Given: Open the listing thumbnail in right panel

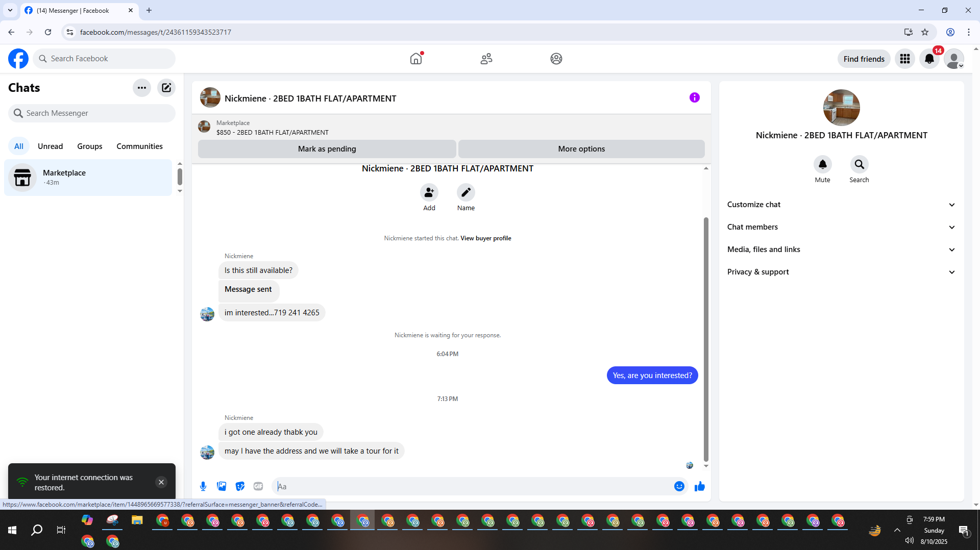Looking at the screenshot, I should tap(842, 108).
